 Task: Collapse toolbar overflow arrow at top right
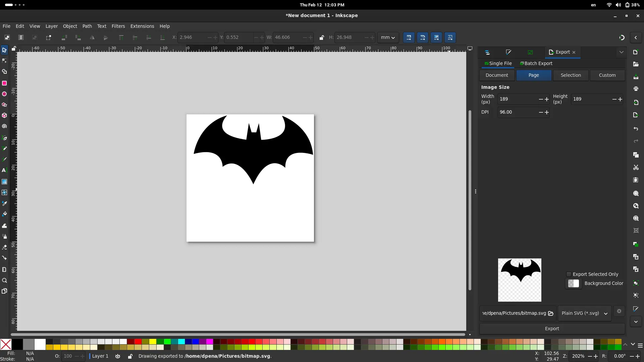tap(636, 38)
